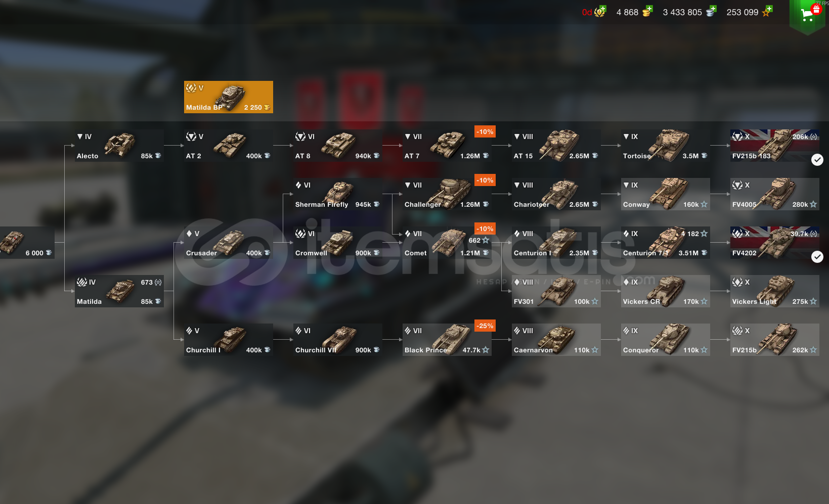This screenshot has height=504, width=829.
Task: Select the Matilda BP premium tank
Action: [229, 97]
